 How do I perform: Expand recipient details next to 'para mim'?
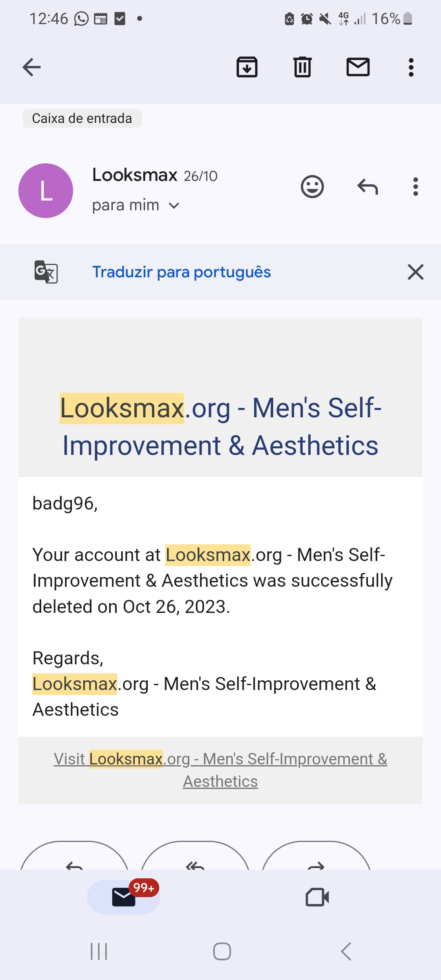click(174, 205)
